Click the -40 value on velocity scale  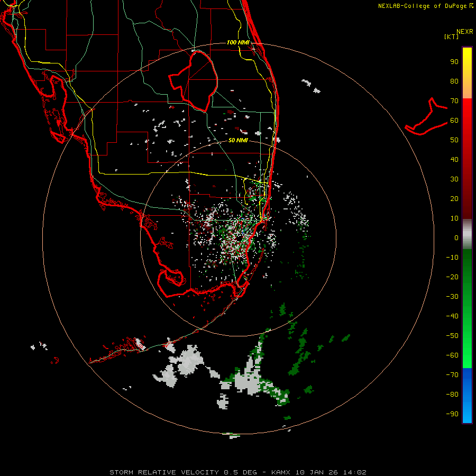452,316
